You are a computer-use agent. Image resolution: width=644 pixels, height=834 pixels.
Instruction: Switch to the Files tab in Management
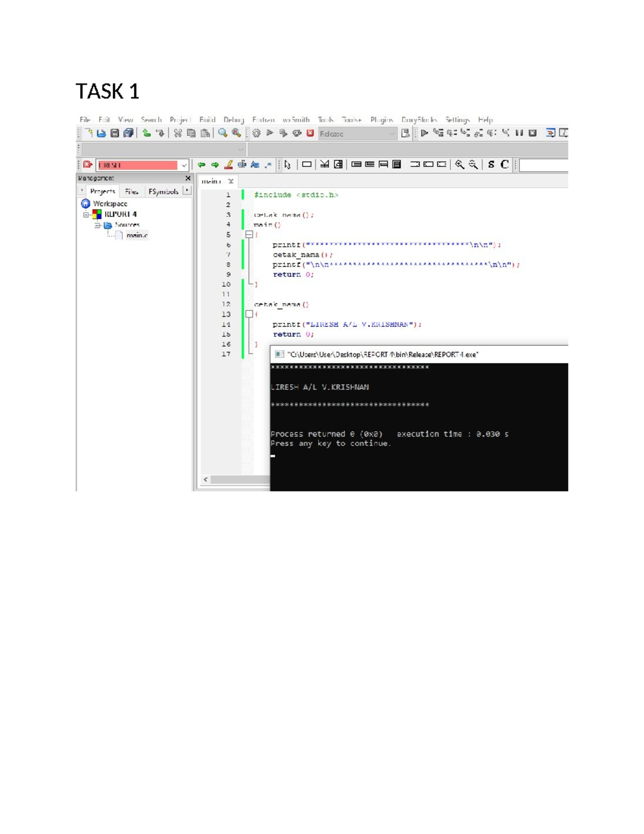tap(131, 191)
